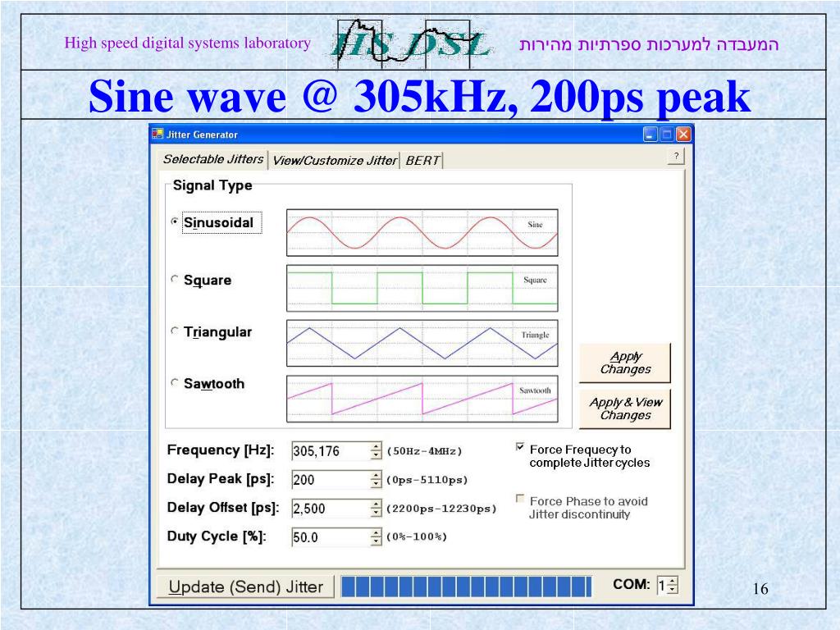Decrease Delay Peak with down arrow
The image size is (840, 630).
(376, 484)
